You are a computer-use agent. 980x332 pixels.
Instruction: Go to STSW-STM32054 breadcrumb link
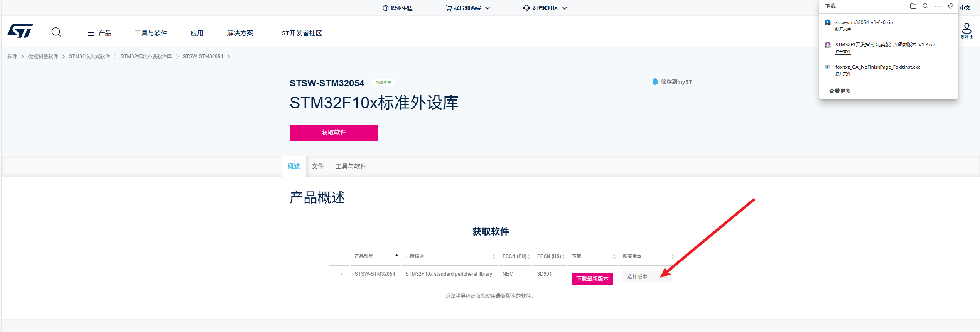pyautogui.click(x=203, y=57)
